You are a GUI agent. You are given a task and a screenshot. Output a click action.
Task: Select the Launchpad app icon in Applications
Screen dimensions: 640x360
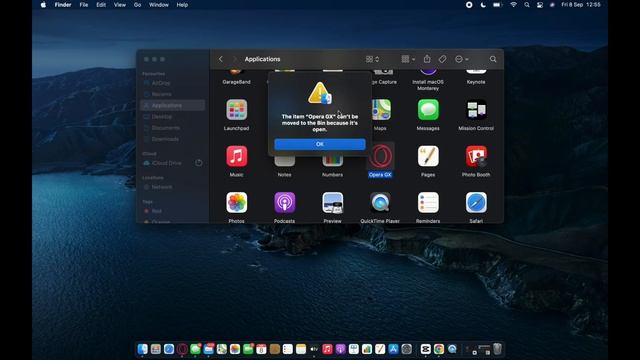click(236, 110)
